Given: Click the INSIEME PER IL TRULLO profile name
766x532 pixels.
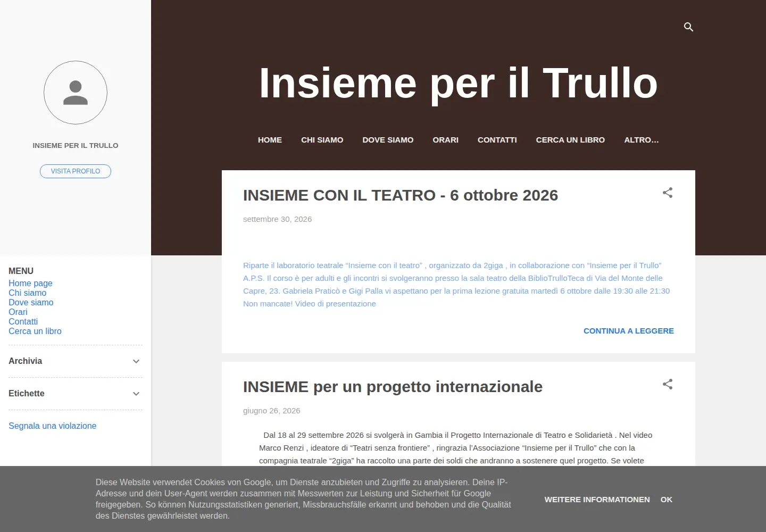Looking at the screenshot, I should pyautogui.click(x=76, y=145).
